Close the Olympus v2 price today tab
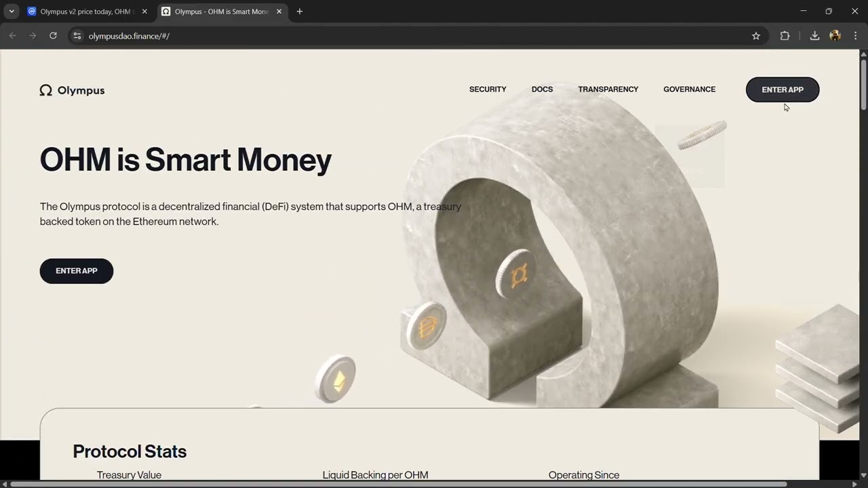Screen dimensions: 868x488 144,12
